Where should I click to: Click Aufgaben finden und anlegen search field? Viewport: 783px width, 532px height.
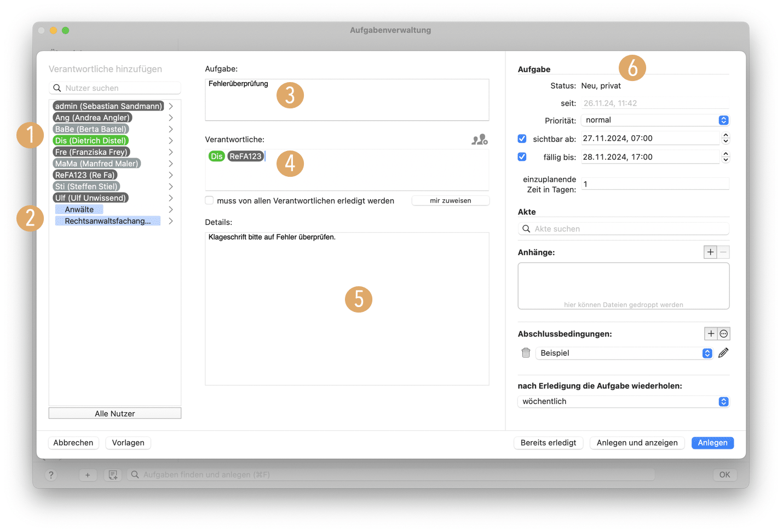tap(391, 475)
